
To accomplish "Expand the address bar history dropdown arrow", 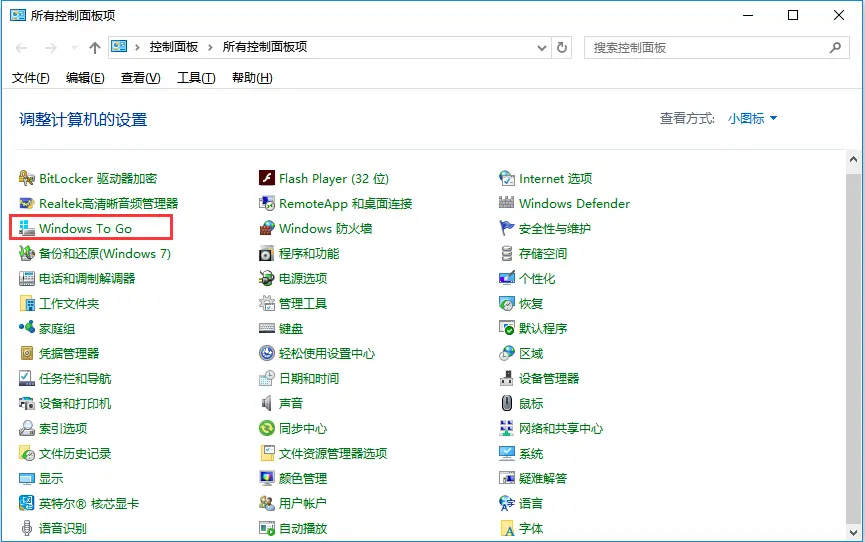I will [542, 47].
